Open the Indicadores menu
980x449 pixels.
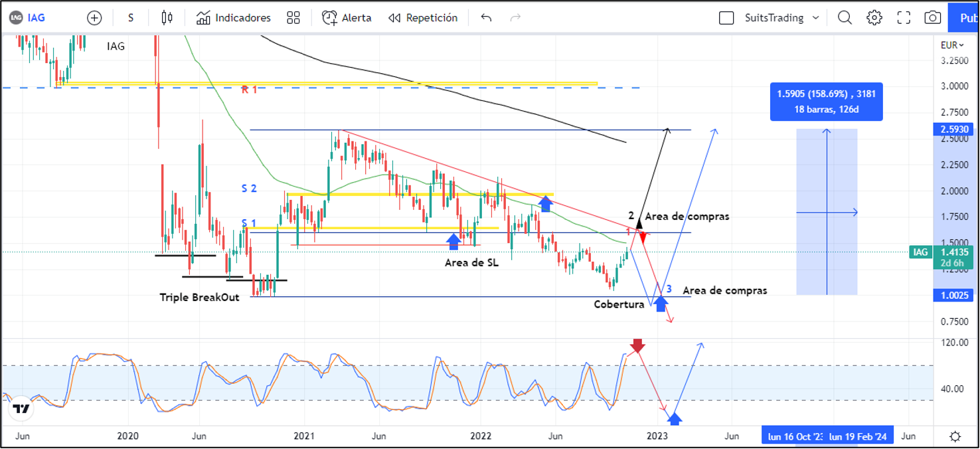tap(234, 18)
